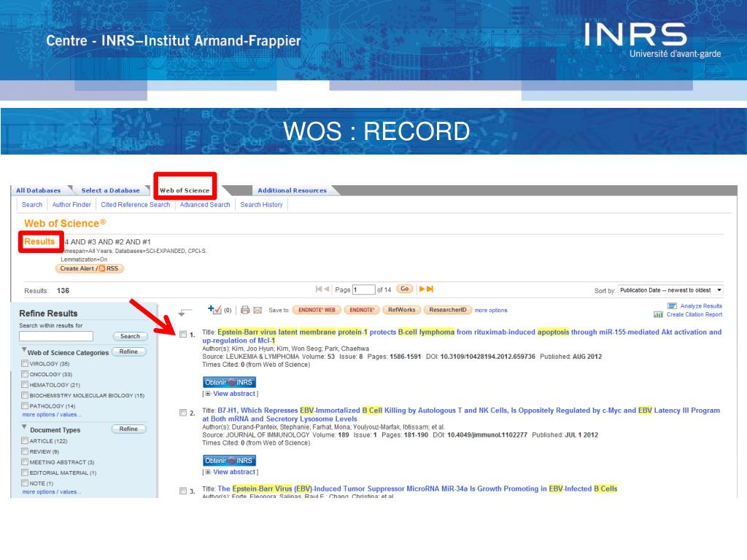Click Obtenir INRS button for record 2
Screen dimensions: 747x560
(x=230, y=461)
